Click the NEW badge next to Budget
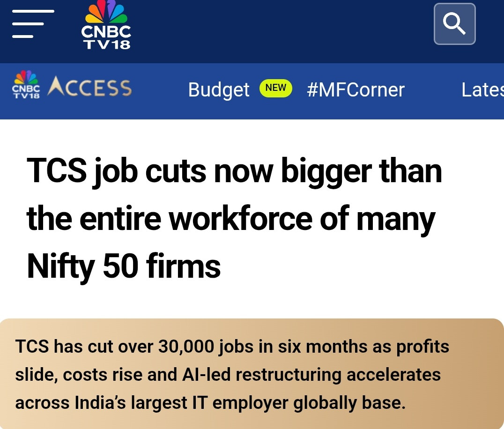Viewport: 504px width, 429px height. (x=275, y=88)
